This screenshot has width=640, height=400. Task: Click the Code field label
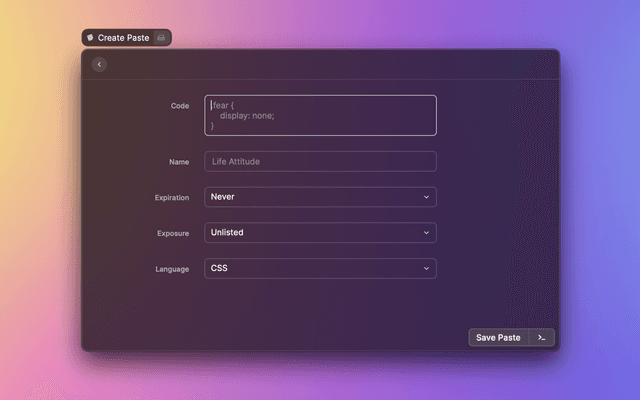coord(180,105)
